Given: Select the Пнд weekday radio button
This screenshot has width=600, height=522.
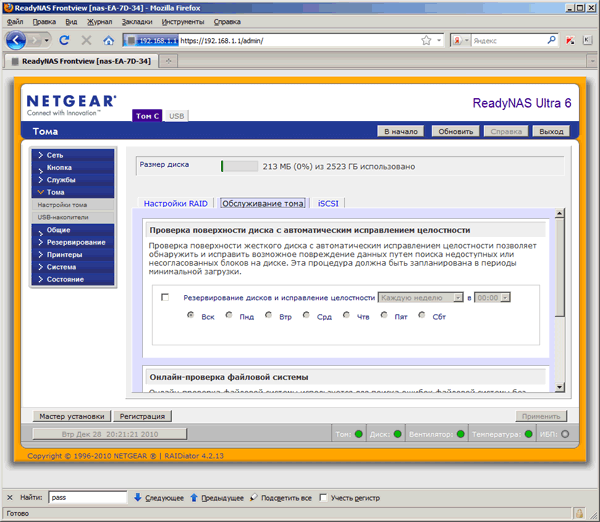Looking at the screenshot, I should (229, 315).
